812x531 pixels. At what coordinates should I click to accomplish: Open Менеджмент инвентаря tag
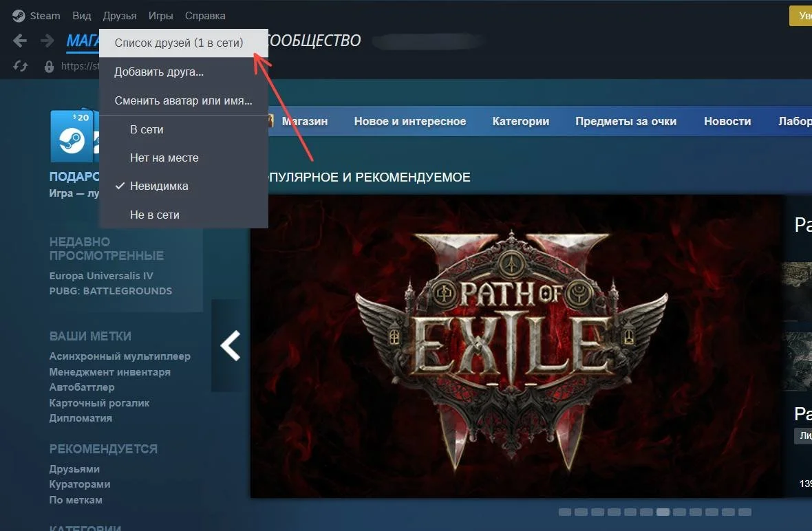click(110, 372)
